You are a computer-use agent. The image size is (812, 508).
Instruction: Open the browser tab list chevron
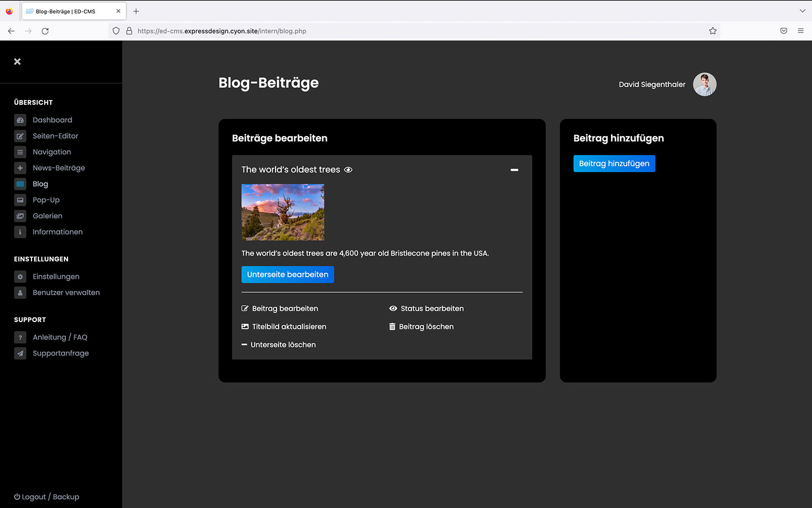pyautogui.click(x=802, y=11)
